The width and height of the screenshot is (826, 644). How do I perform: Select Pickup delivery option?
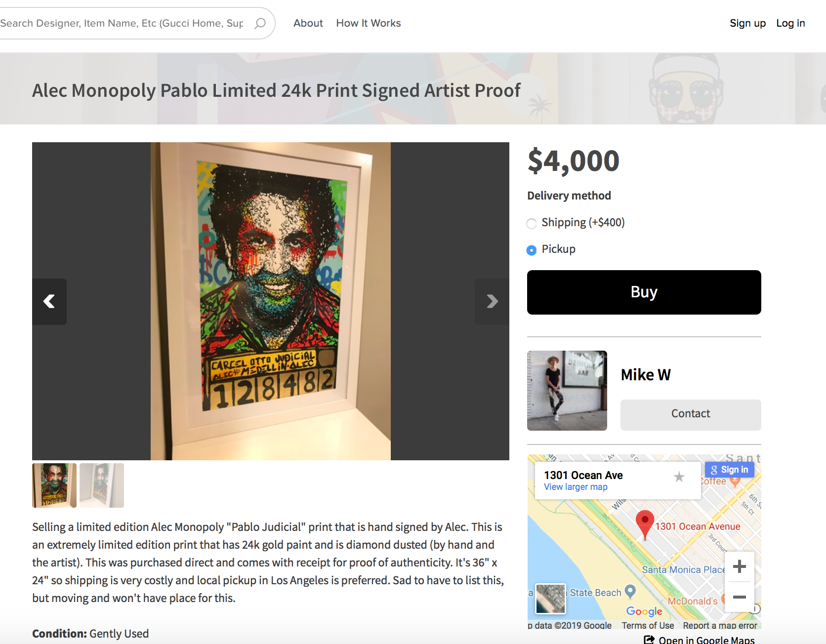pyautogui.click(x=532, y=250)
